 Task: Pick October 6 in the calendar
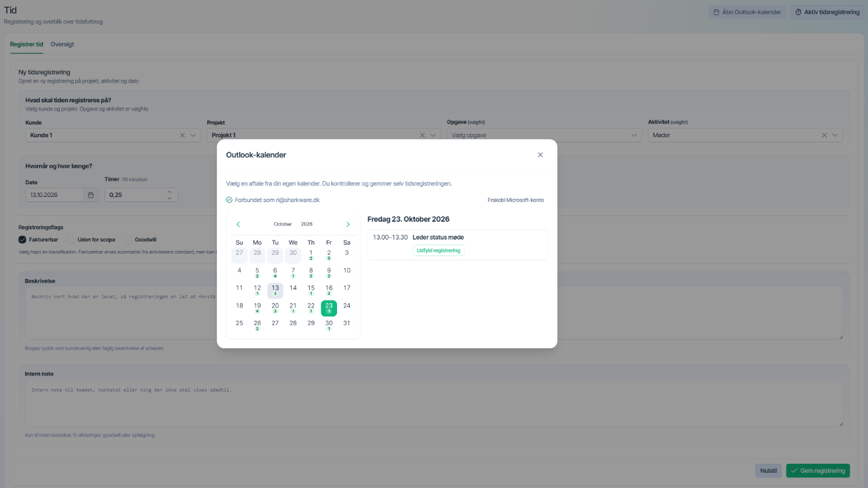(x=275, y=273)
